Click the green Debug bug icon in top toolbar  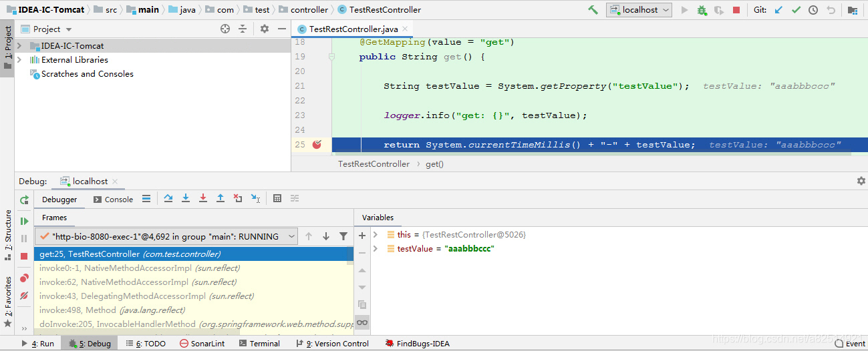[702, 10]
